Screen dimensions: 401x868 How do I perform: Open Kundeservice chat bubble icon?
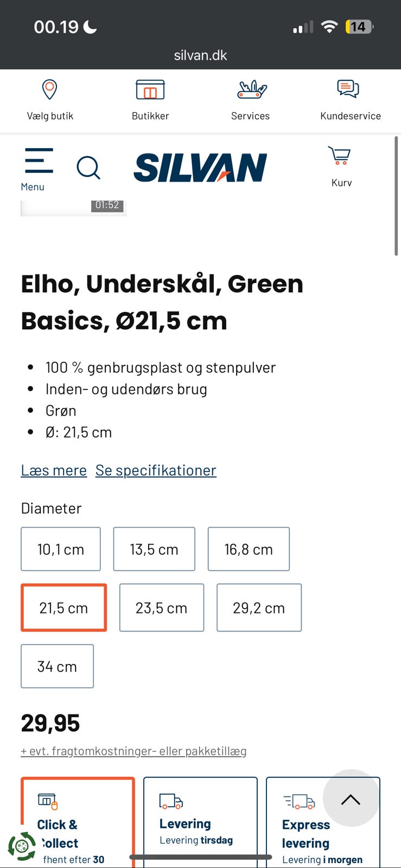pyautogui.click(x=348, y=88)
